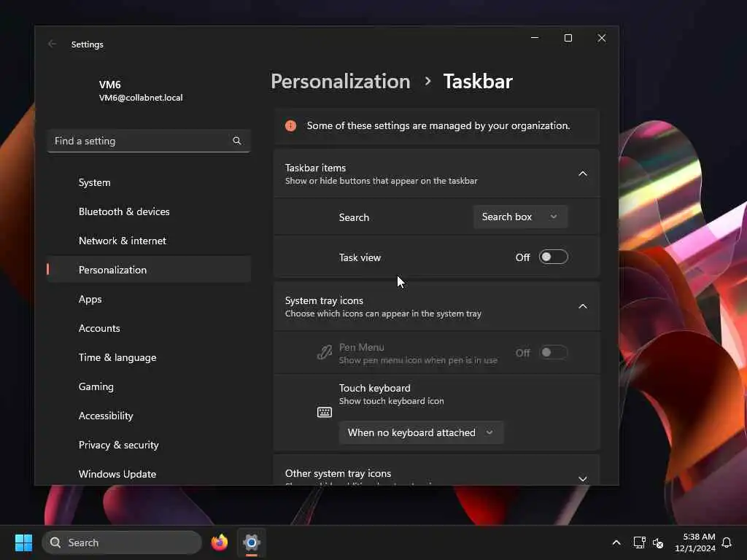Click the Pen Menu icon

point(325,353)
